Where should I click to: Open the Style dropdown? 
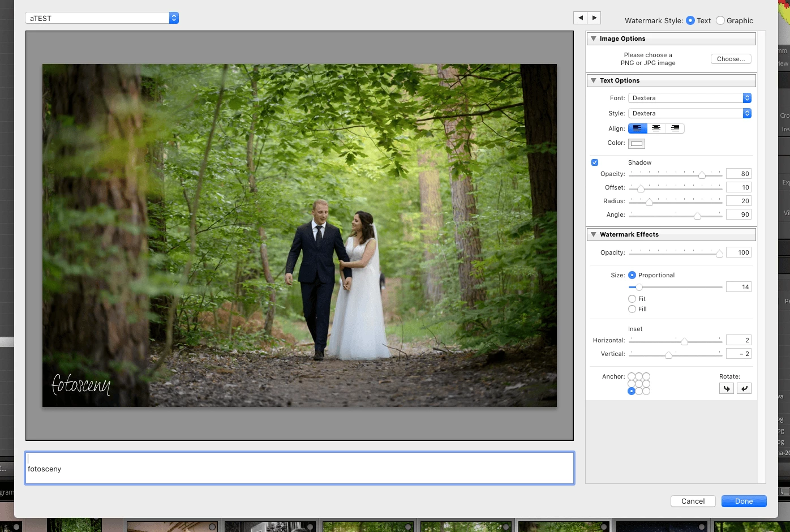[x=690, y=113]
